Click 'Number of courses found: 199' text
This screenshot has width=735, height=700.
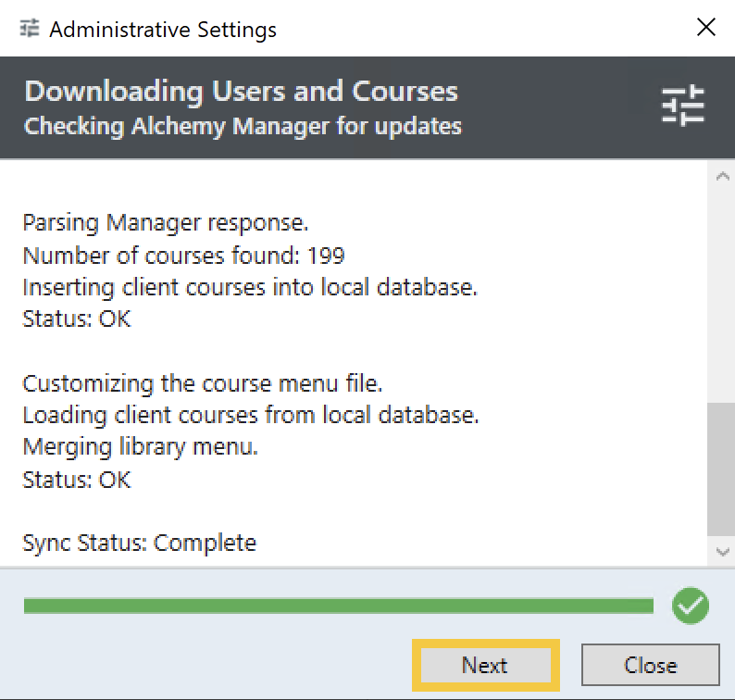pyautogui.click(x=183, y=256)
